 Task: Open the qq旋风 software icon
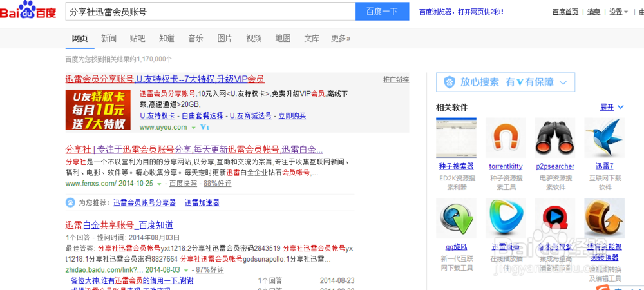(x=457, y=218)
